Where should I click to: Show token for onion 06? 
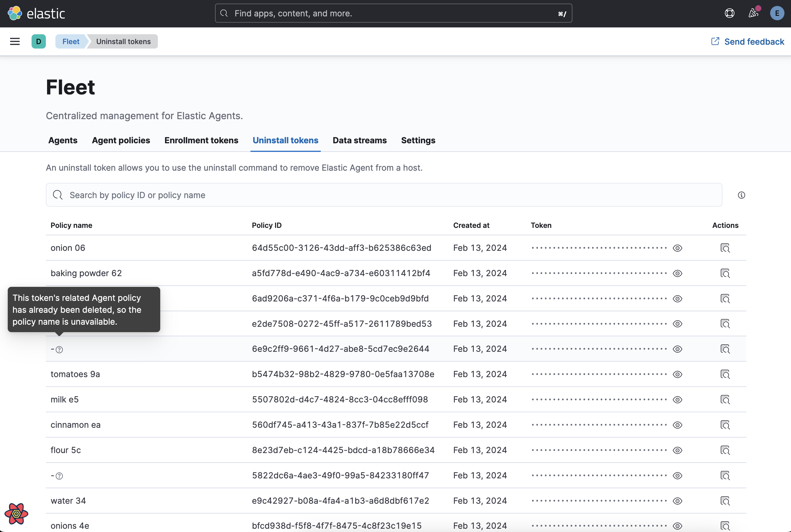[x=677, y=248]
